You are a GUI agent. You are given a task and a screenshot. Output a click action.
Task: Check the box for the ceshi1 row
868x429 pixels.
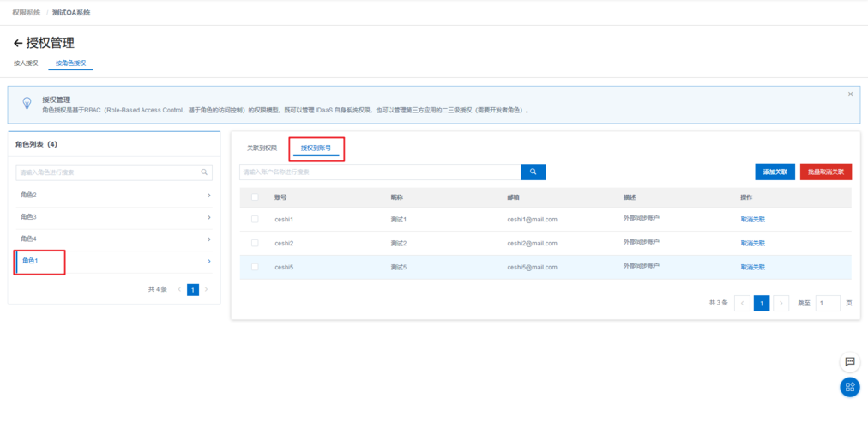(255, 219)
